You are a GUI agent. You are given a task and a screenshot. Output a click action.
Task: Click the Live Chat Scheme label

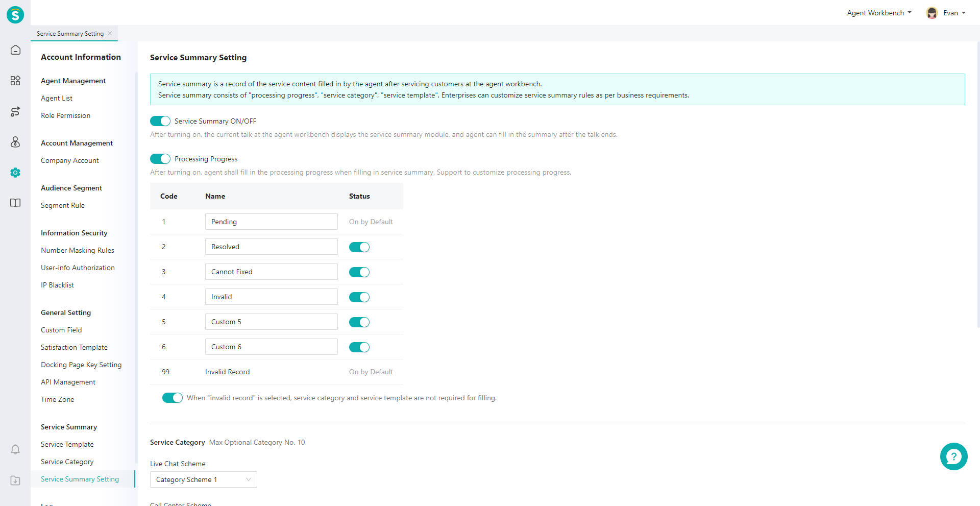tap(178, 464)
